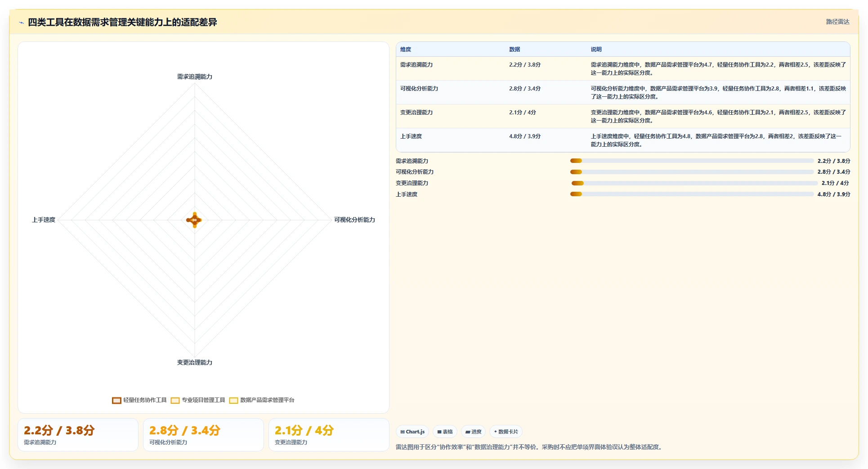Click the 变更治理能力 description text in table
The image size is (868, 469).
click(x=718, y=117)
